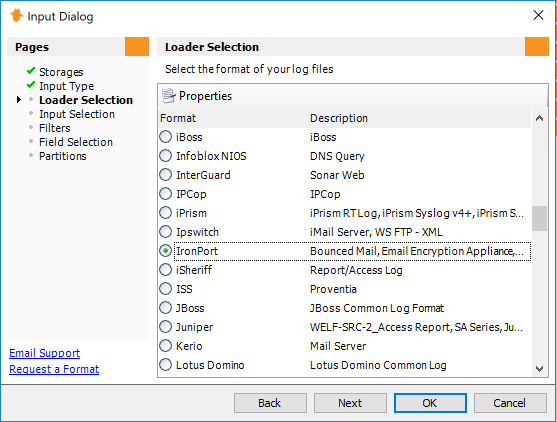Click the scroll down arrow in format list
The image size is (557, 422).
[x=539, y=369]
